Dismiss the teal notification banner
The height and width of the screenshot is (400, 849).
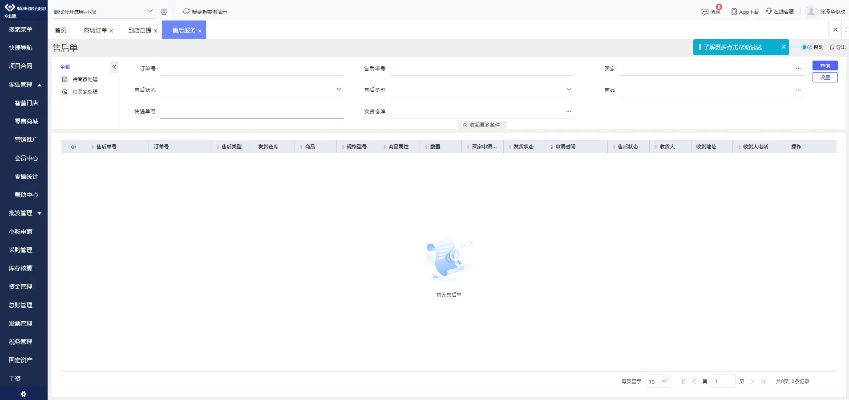pyautogui.click(x=784, y=46)
